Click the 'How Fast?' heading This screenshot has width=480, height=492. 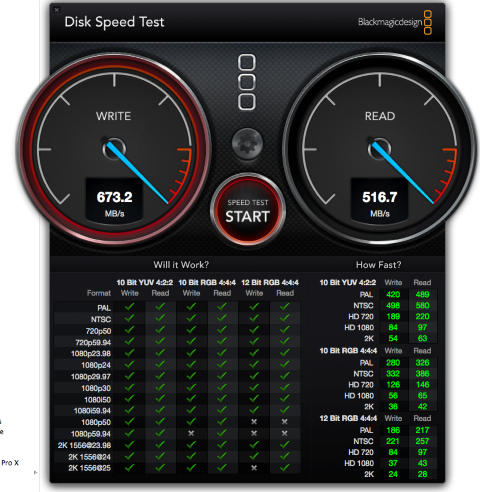pos(378,265)
